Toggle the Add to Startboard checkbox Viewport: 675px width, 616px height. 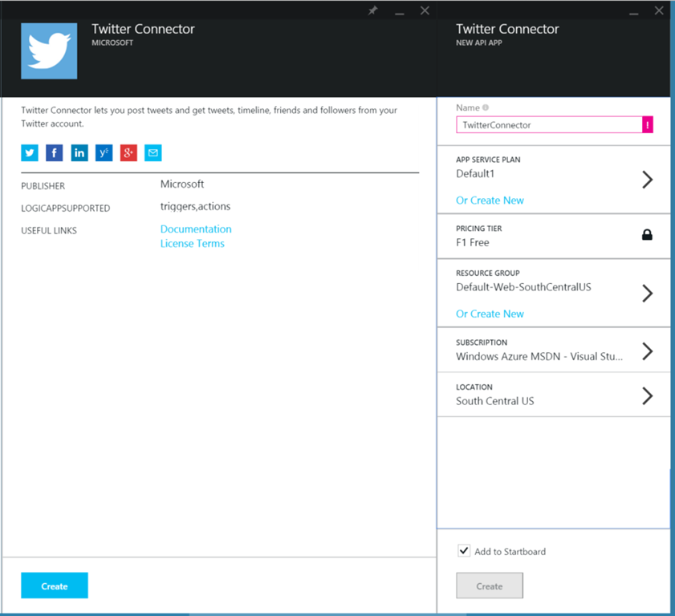point(464,550)
